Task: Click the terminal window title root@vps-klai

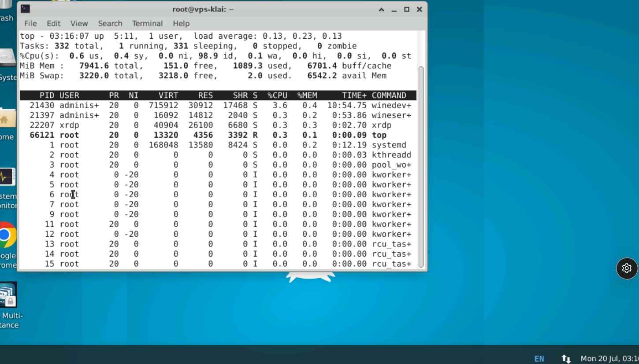Action: coord(203,9)
